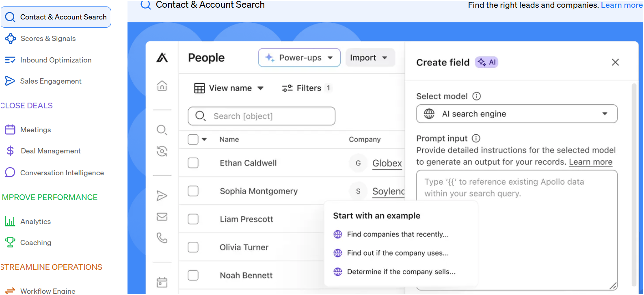The image size is (644, 295).
Task: Open the Import dropdown menu
Action: [370, 58]
